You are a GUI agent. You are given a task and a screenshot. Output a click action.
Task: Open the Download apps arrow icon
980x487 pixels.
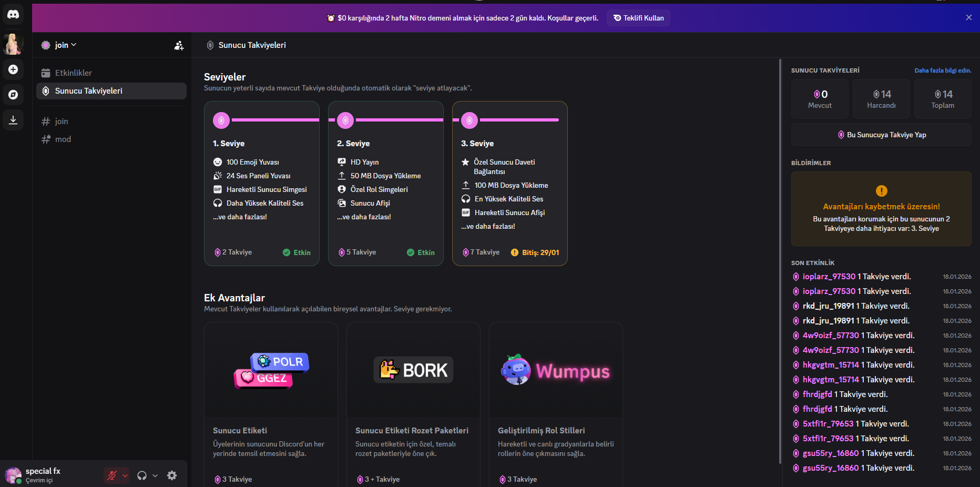click(x=13, y=120)
